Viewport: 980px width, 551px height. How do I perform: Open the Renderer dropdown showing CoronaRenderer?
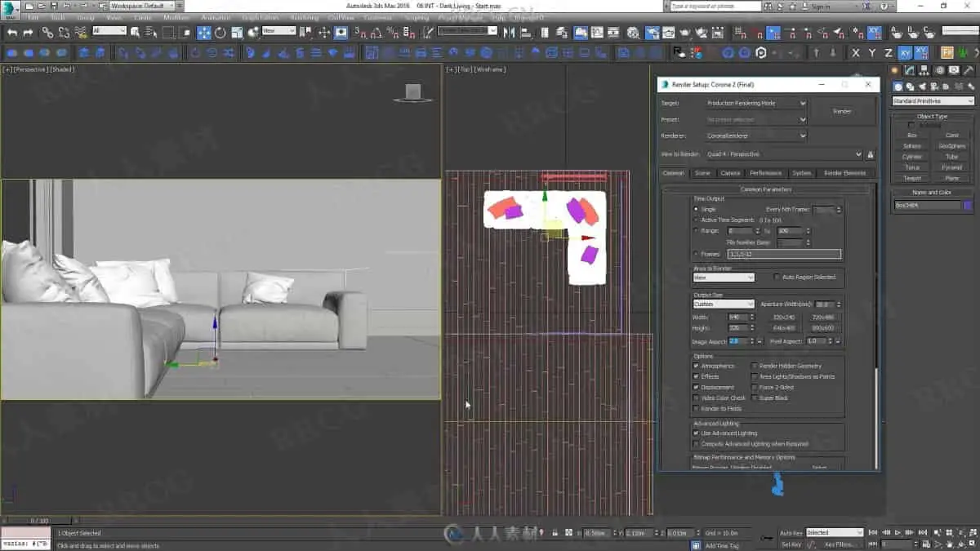click(x=756, y=136)
